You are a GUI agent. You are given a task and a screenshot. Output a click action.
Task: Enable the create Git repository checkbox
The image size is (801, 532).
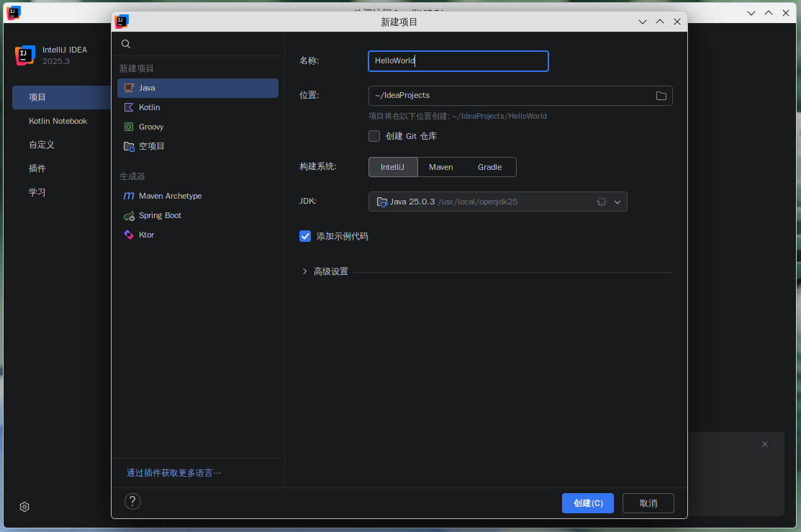point(374,136)
